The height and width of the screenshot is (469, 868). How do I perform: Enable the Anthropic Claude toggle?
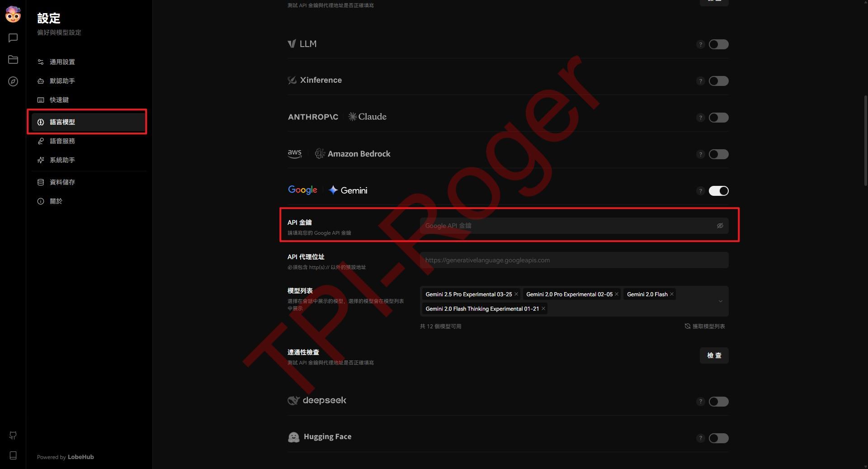click(718, 118)
